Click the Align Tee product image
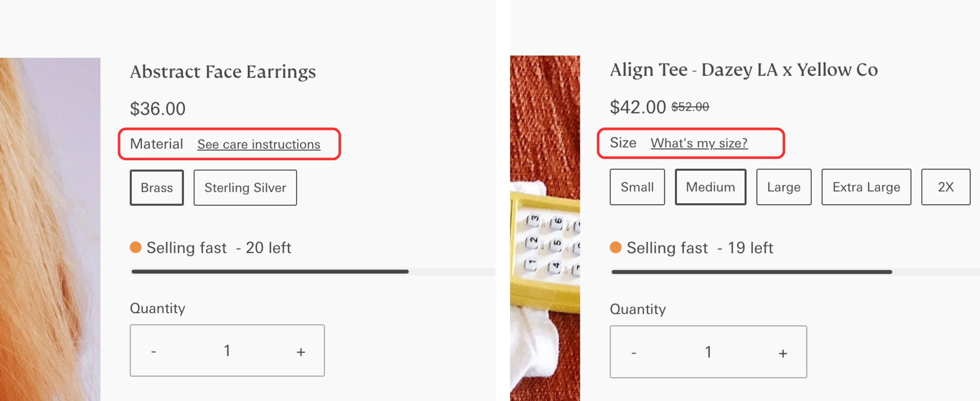The height and width of the screenshot is (401, 980). [x=545, y=229]
